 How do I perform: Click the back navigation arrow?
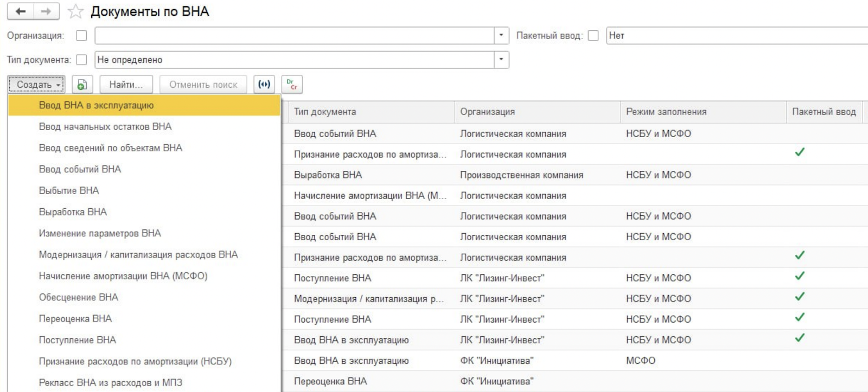pos(21,11)
